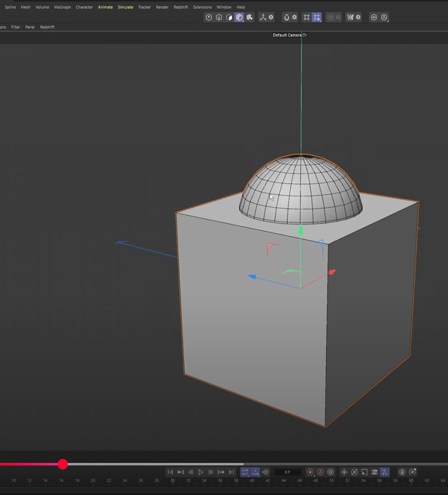Mute playback sound with the speaker icon

(265, 472)
